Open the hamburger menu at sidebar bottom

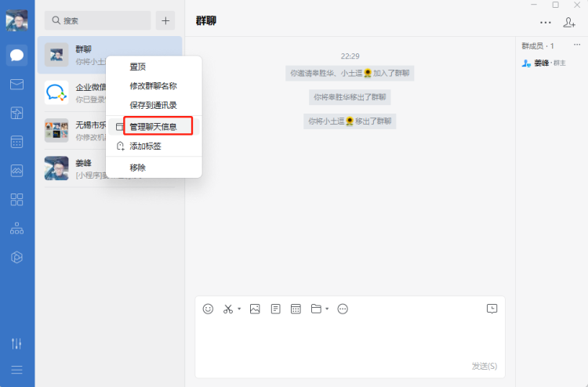pyautogui.click(x=16, y=370)
